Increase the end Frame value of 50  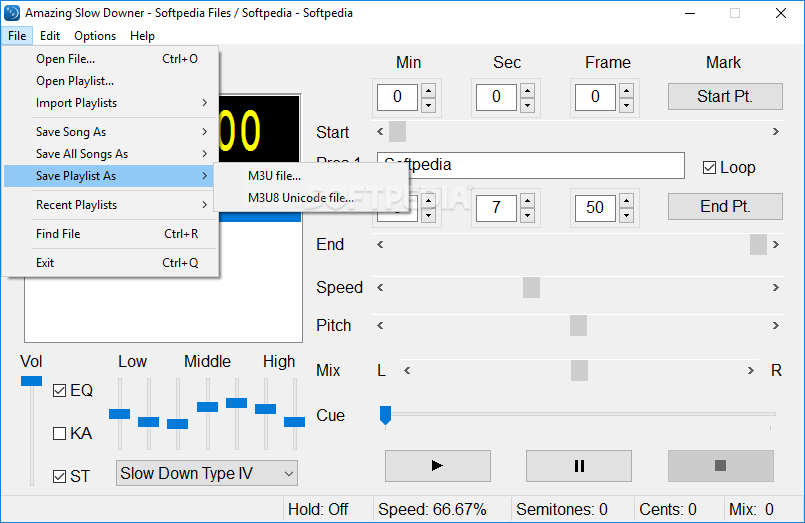(x=626, y=201)
